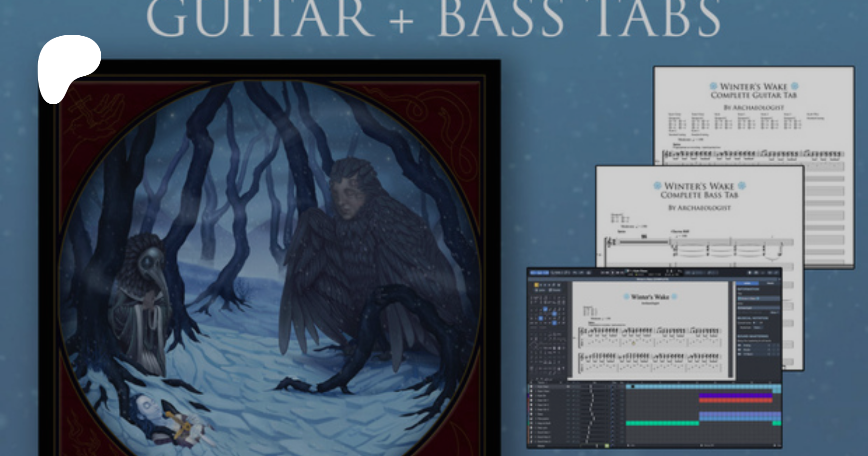
Task: Open the Guitar Pro software screenshot preview
Action: click(x=654, y=358)
